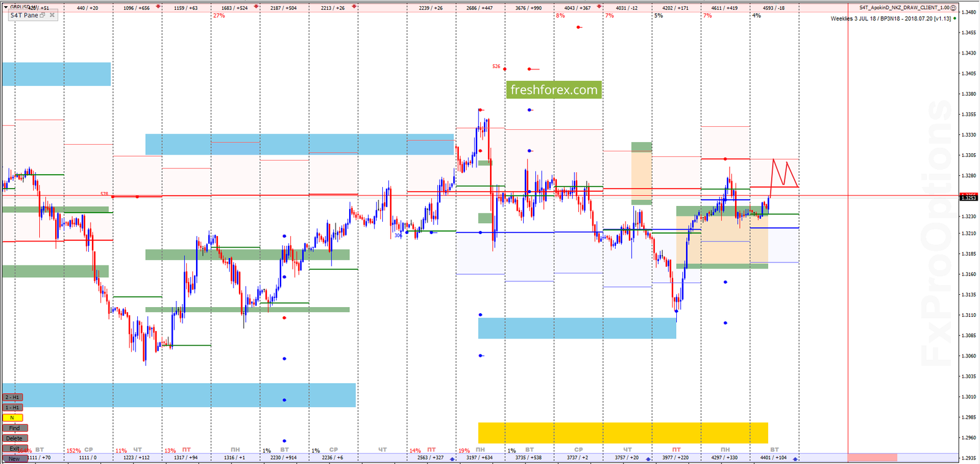
Task: Click the red 13% label
Action: 170,451
